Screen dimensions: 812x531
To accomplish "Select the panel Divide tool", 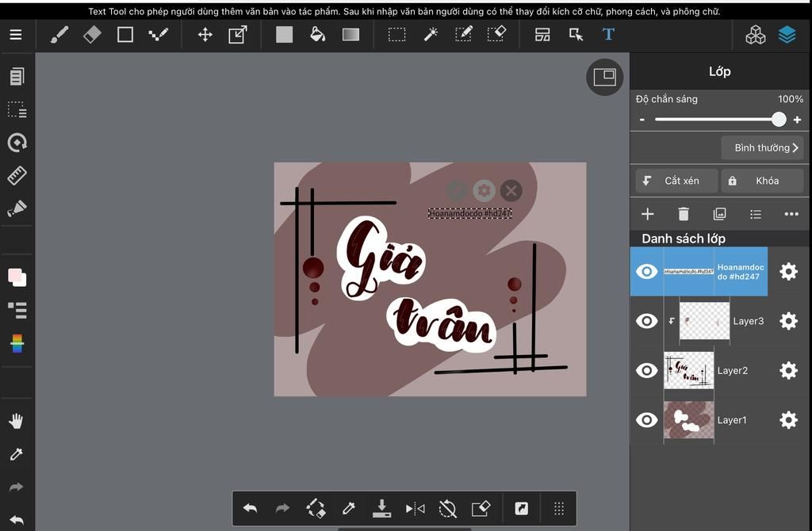I will [542, 35].
